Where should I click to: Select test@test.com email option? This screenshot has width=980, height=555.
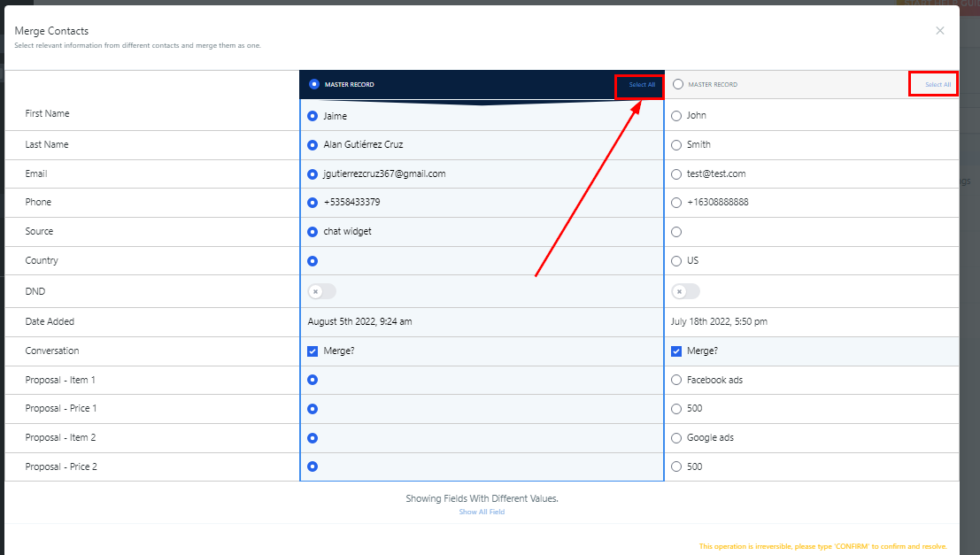point(677,174)
